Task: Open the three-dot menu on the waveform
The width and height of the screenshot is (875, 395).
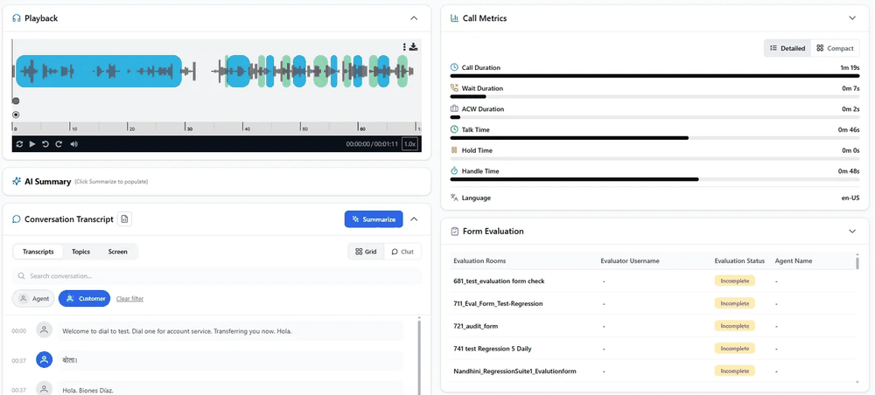Action: tap(405, 47)
